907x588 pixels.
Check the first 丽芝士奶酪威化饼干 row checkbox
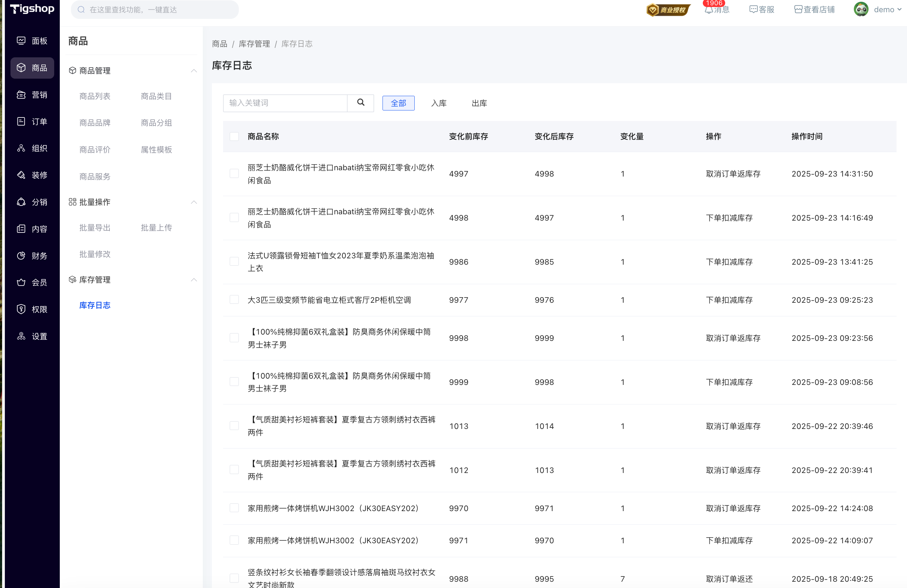point(234,174)
